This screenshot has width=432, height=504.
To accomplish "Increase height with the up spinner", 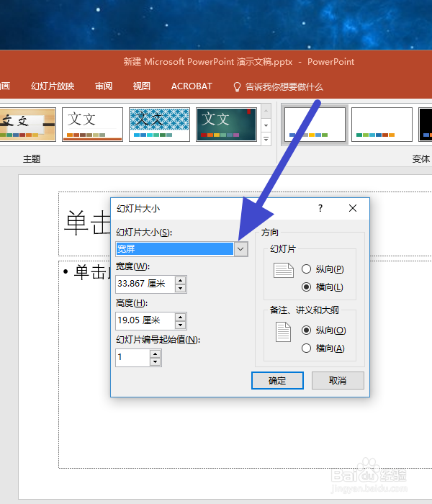I will point(180,317).
